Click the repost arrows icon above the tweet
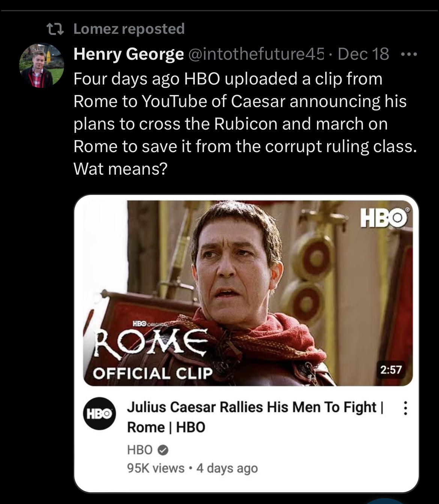439x504 pixels. point(54,29)
